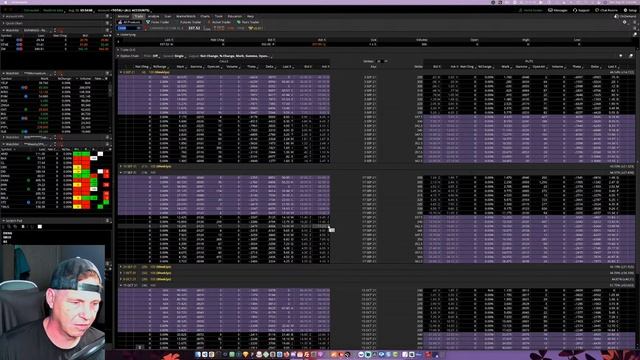This screenshot has width=640, height=360.
Task: Expand the Account Info gadget
Action: [4, 16]
